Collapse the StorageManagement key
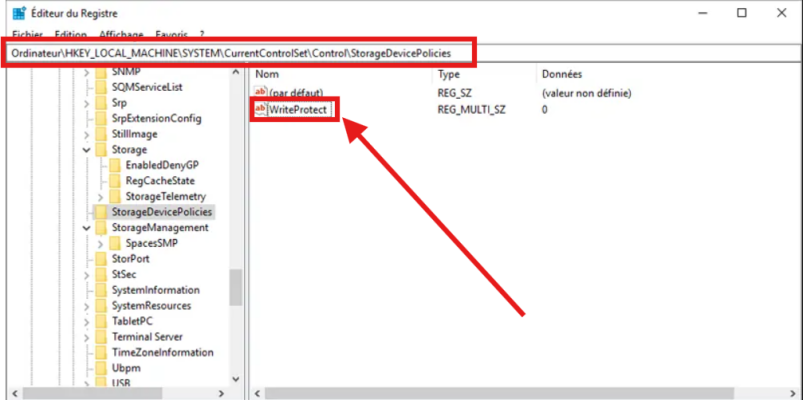This screenshot has width=803, height=400. (87, 227)
